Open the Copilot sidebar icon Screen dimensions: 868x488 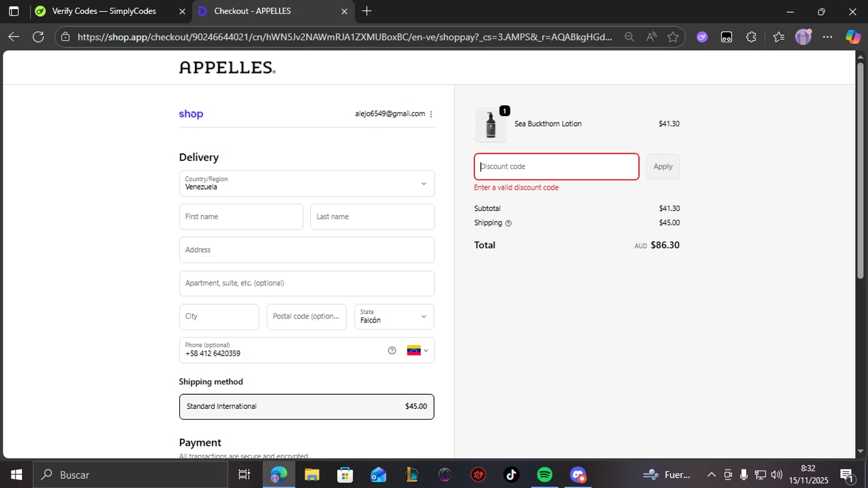click(852, 37)
